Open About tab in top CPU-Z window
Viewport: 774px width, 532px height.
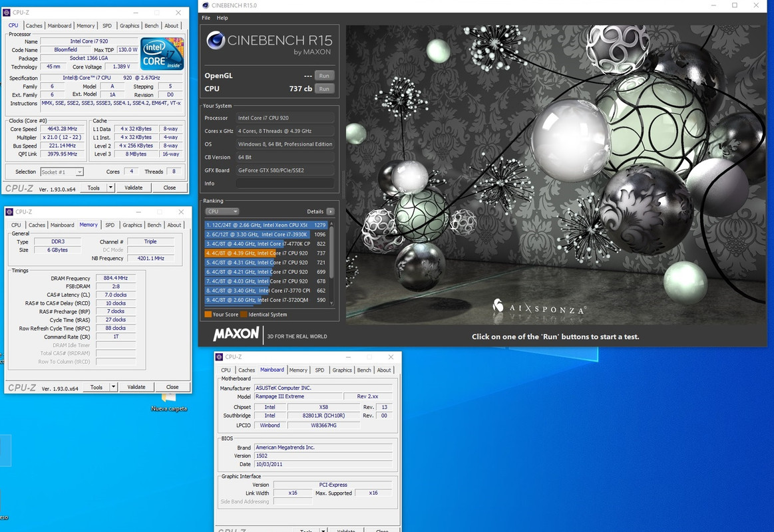(x=171, y=26)
